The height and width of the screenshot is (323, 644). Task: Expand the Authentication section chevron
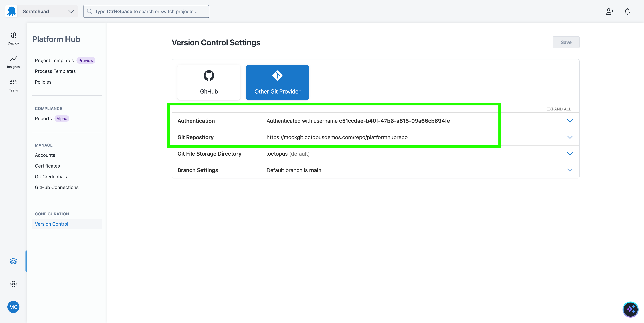[570, 121]
